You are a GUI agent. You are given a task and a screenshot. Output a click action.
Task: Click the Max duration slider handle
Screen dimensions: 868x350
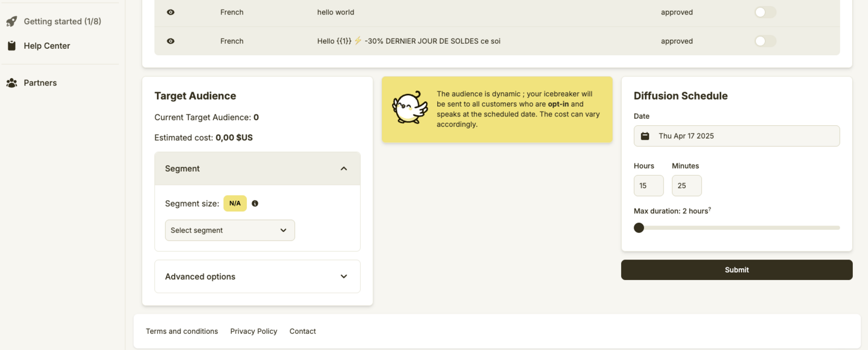click(639, 228)
